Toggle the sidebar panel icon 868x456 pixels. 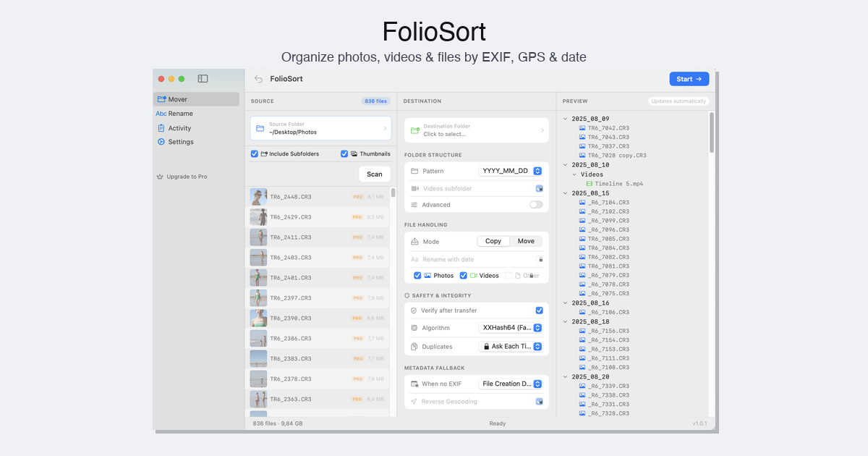click(x=203, y=79)
